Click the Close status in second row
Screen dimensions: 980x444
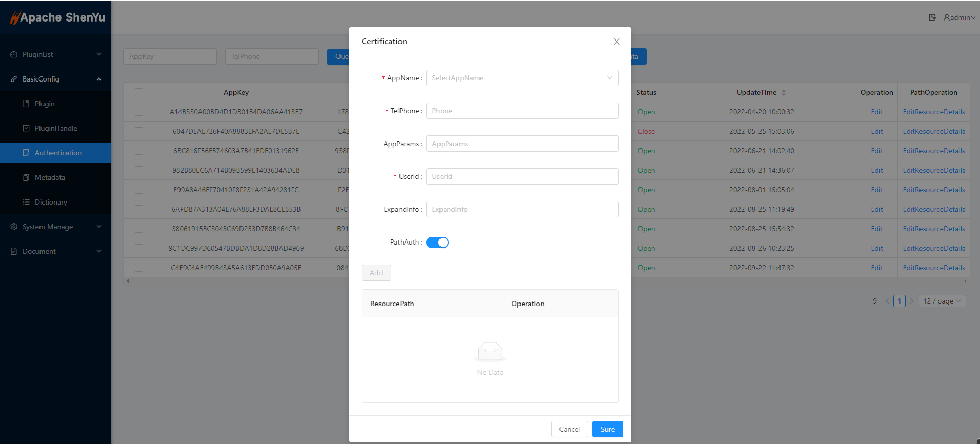pyautogui.click(x=646, y=131)
